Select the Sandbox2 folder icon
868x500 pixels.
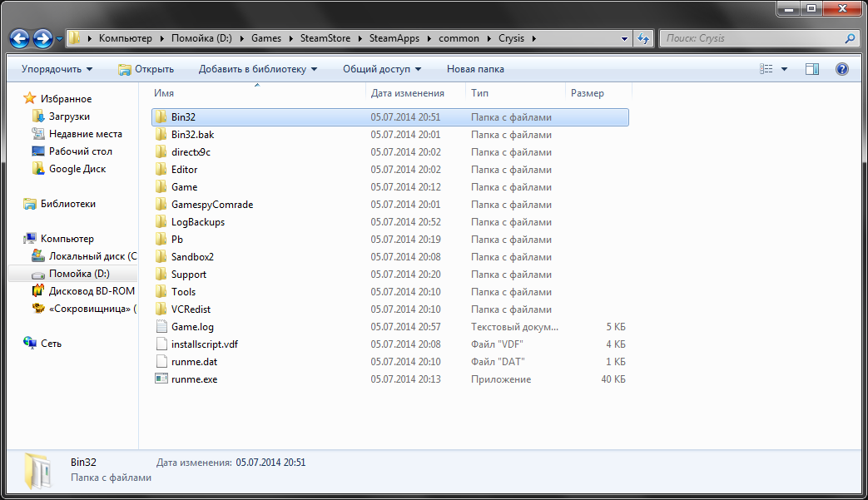(x=161, y=256)
